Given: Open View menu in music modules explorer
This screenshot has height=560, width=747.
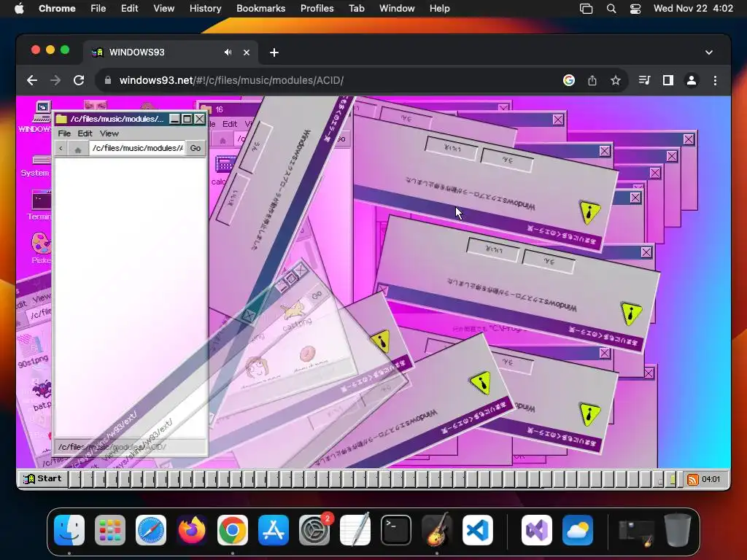Looking at the screenshot, I should point(109,133).
